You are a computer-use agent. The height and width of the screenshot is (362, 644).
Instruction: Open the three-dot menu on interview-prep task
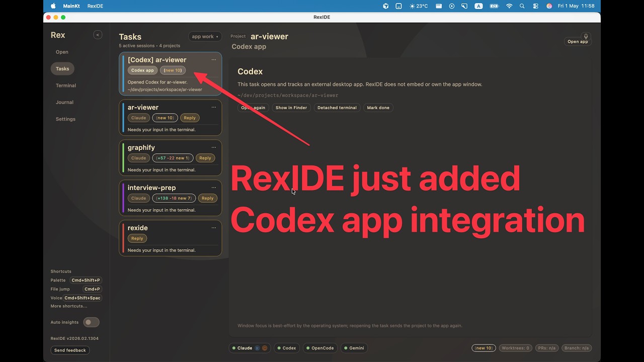[x=214, y=188]
